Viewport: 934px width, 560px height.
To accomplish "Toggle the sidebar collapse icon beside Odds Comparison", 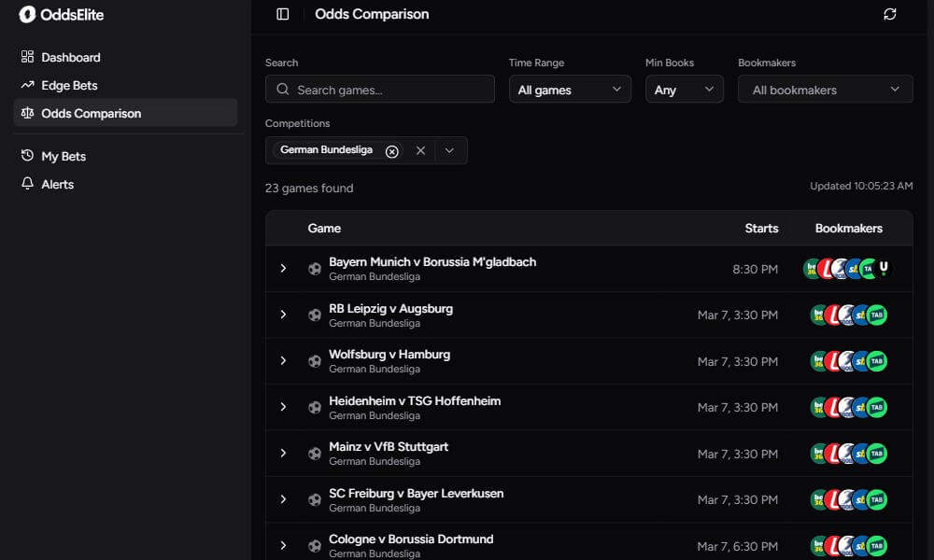I will point(282,14).
